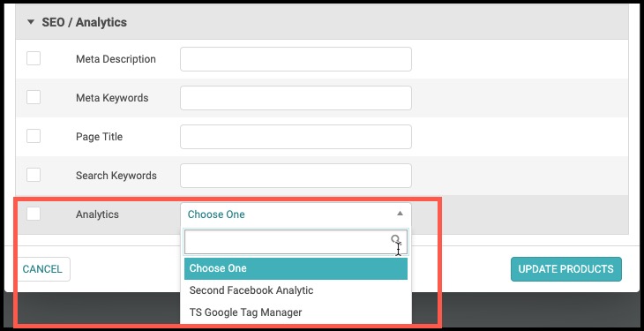Choose TS Google Tag Manager option

pos(296,312)
